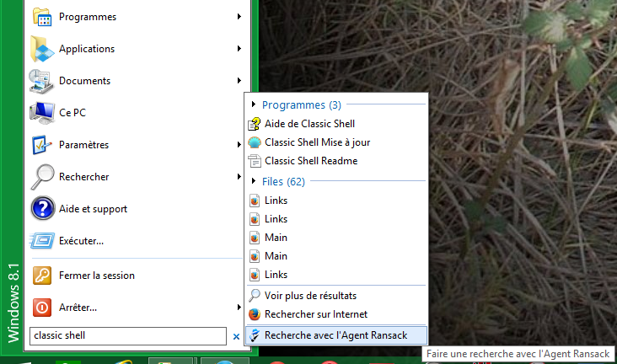
Task: Expand the Arrêter submenu arrow
Action: (239, 308)
